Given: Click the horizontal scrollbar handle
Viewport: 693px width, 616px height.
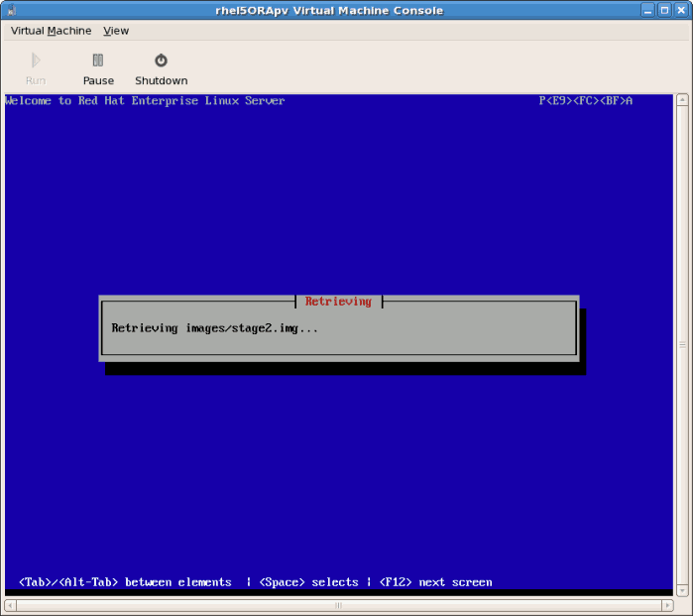Looking at the screenshot, I should coord(337,605).
